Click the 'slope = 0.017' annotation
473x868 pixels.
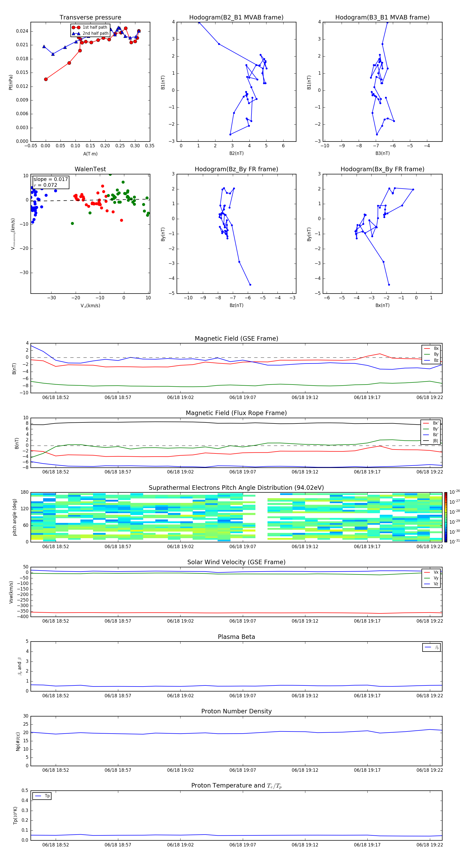[x=50, y=179]
